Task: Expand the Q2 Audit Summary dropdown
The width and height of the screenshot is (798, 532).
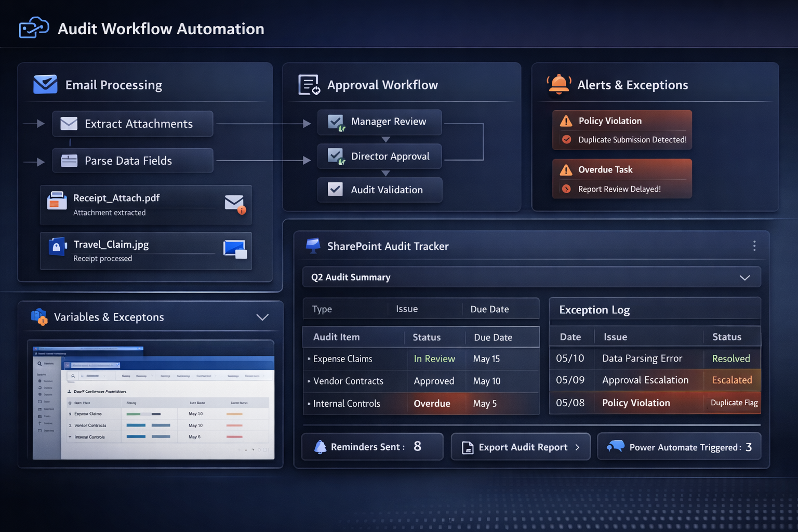Action: 744,277
